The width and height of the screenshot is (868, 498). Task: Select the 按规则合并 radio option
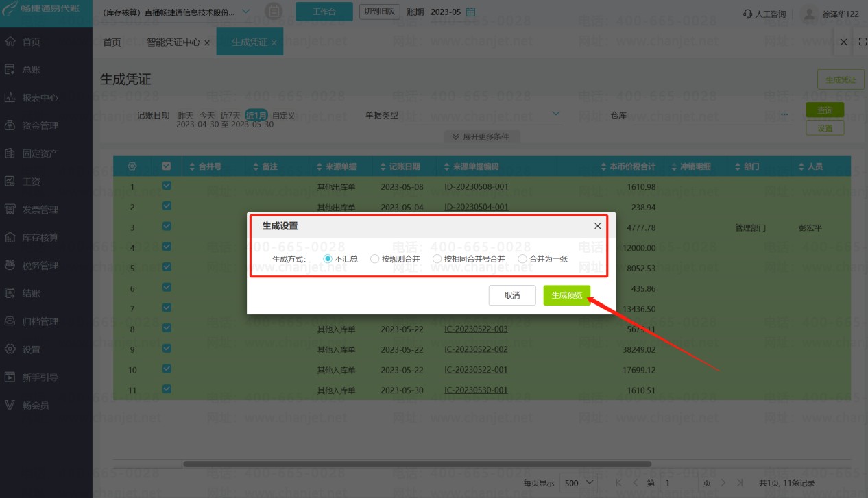374,259
